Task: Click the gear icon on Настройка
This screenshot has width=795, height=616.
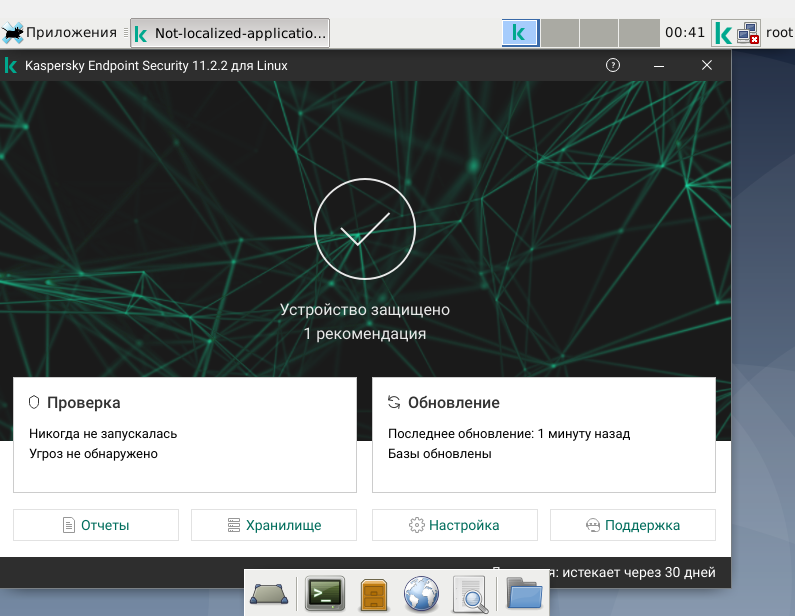Action: 417,525
